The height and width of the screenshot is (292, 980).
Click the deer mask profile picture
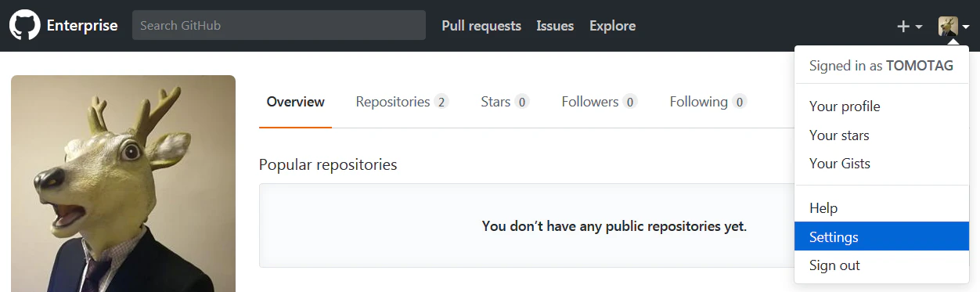[123, 183]
